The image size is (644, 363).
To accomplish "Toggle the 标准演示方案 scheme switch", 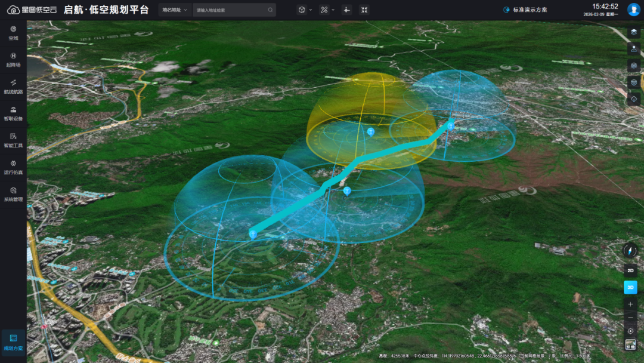I will [507, 10].
